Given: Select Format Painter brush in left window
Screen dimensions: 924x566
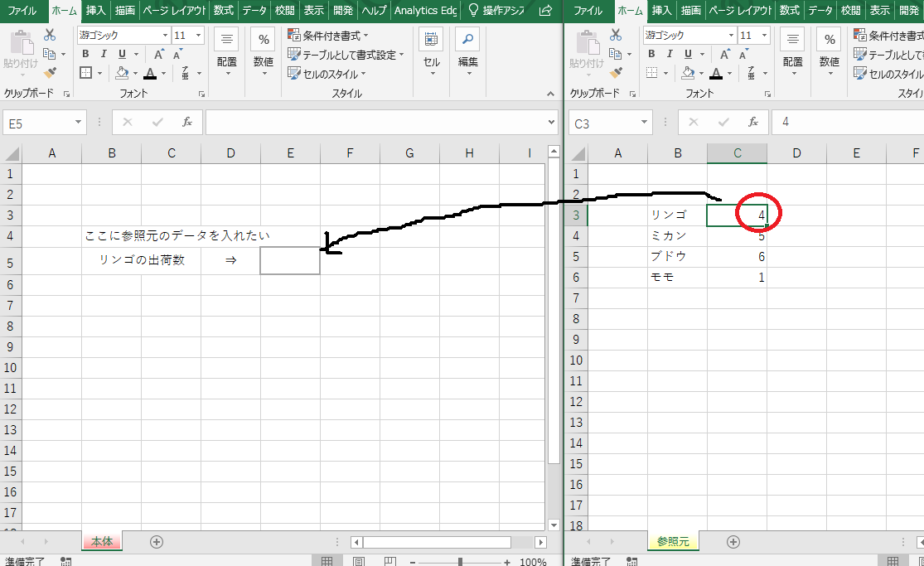Looking at the screenshot, I should (50, 73).
